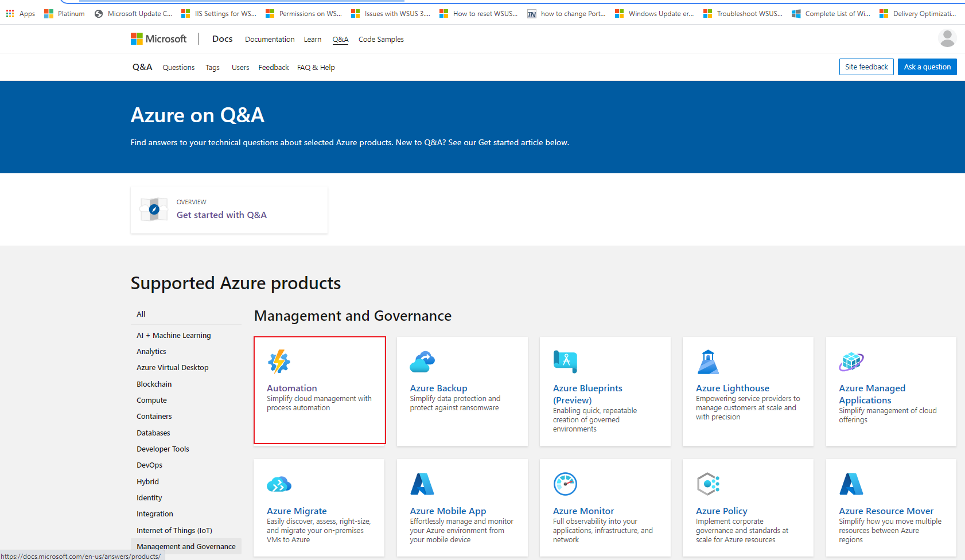Open the user profile avatar icon
This screenshot has height=560, width=965.
947,38
